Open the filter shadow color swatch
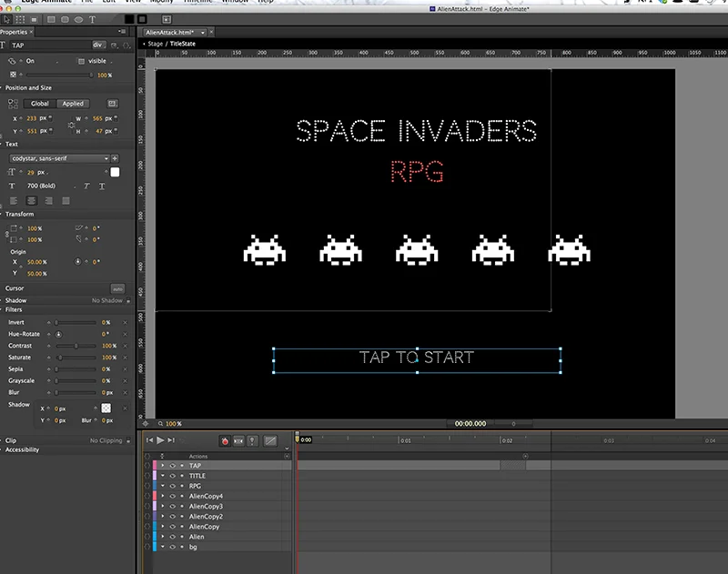 point(106,408)
